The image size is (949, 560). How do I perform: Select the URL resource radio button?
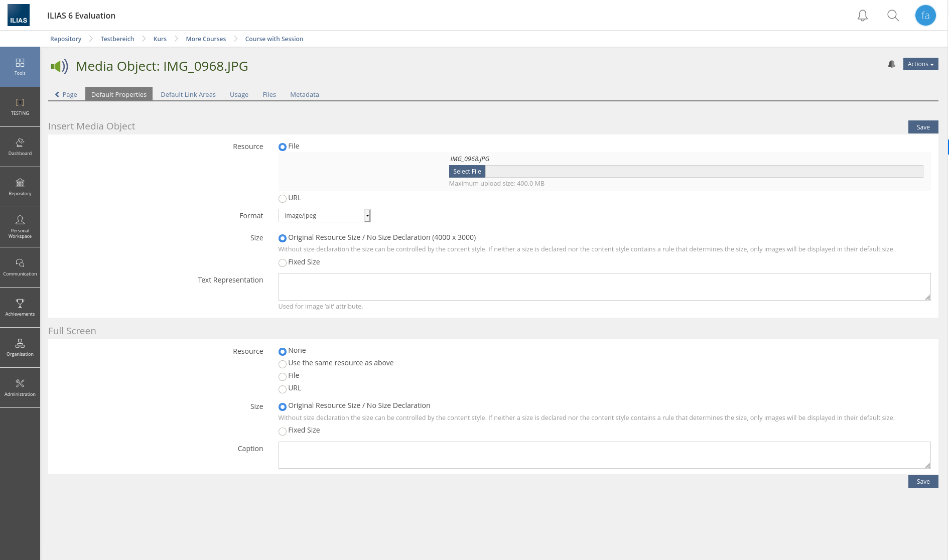tap(283, 199)
